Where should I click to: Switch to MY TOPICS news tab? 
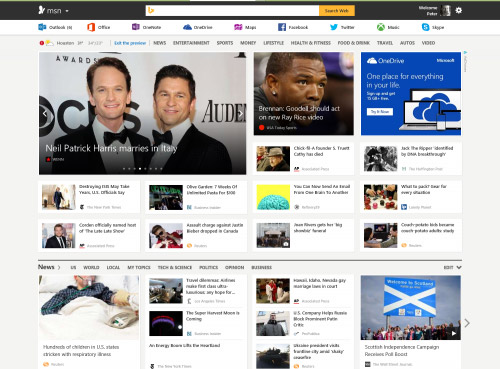pyautogui.click(x=139, y=267)
